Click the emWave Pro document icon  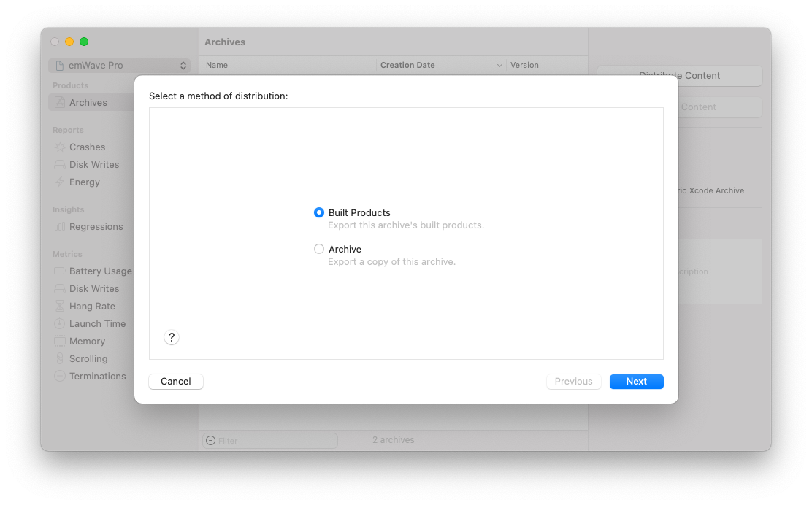tap(60, 65)
